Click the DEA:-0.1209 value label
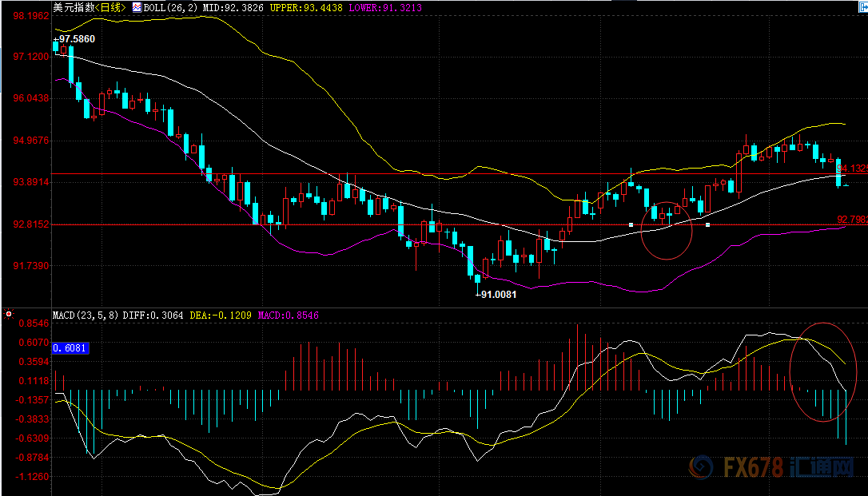The width and height of the screenshot is (868, 496). point(221,315)
